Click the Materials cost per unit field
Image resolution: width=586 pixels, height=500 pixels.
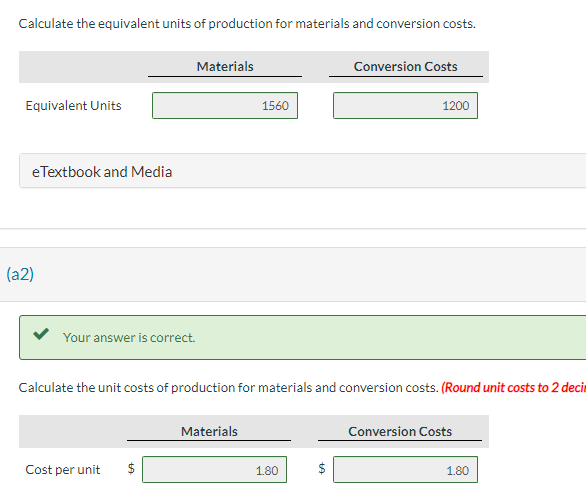pyautogui.click(x=214, y=469)
